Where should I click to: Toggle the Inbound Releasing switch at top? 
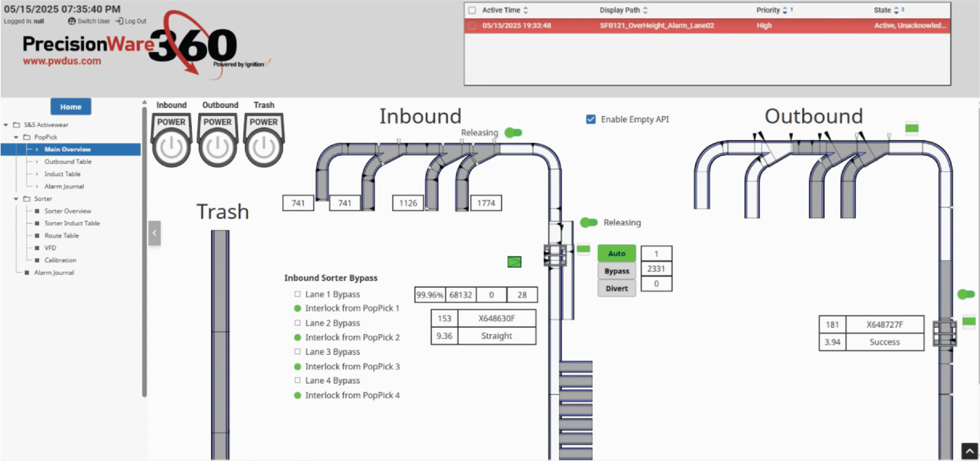pos(513,133)
